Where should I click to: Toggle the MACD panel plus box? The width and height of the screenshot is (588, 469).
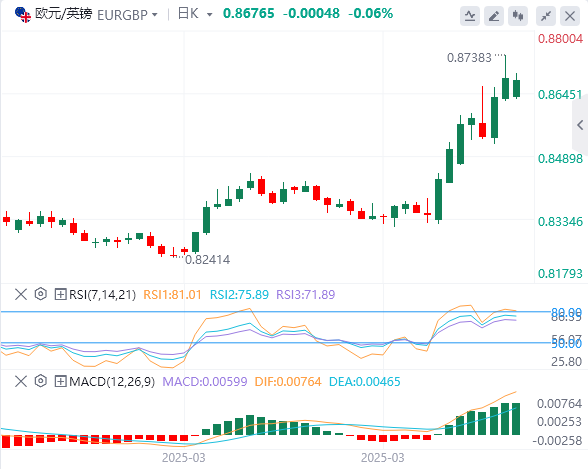(60, 382)
